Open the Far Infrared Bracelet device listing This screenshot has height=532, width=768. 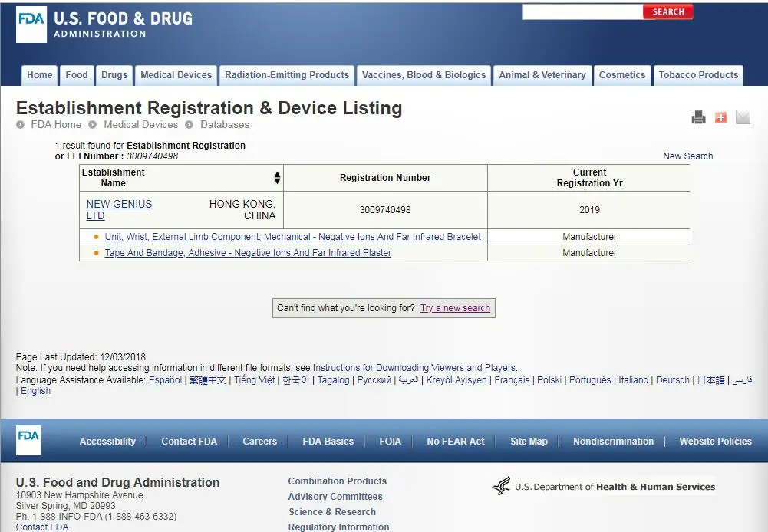pyautogui.click(x=292, y=237)
